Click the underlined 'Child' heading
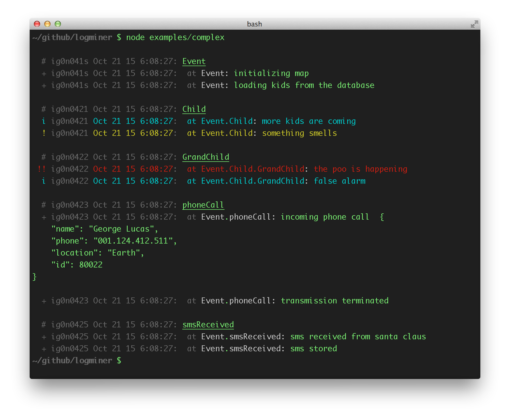The image size is (510, 420). [194, 109]
